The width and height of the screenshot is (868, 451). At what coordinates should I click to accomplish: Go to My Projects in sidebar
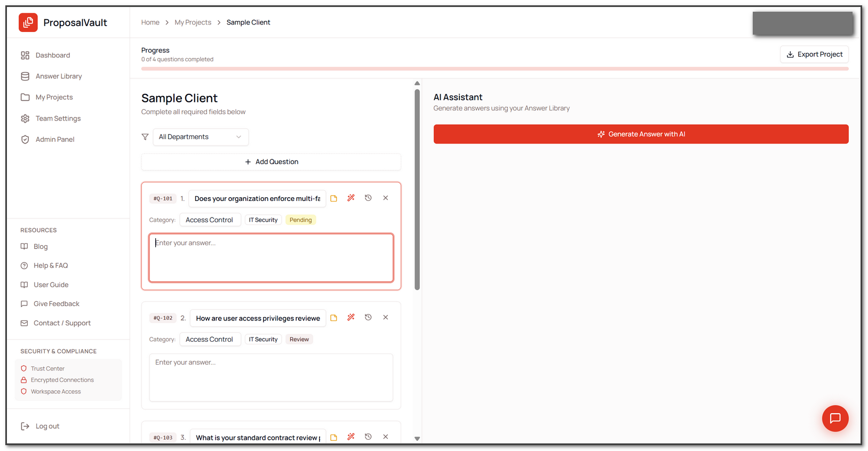click(x=54, y=97)
